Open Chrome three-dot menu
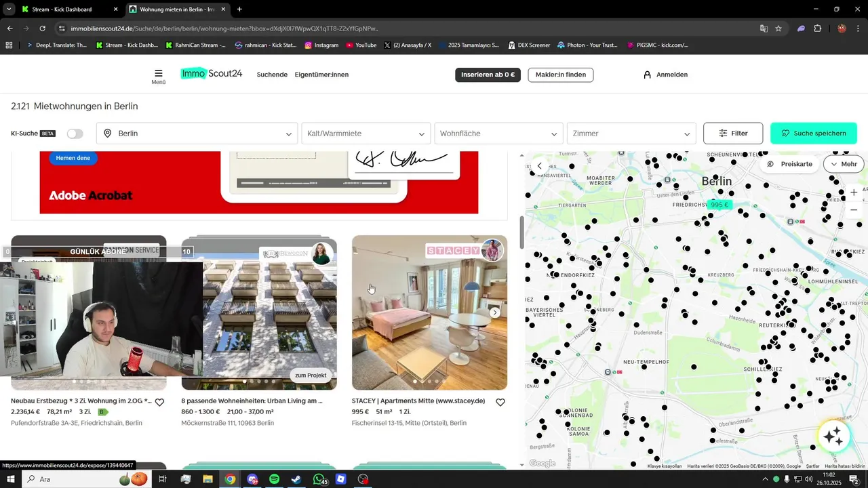This screenshot has width=868, height=488. click(x=858, y=28)
